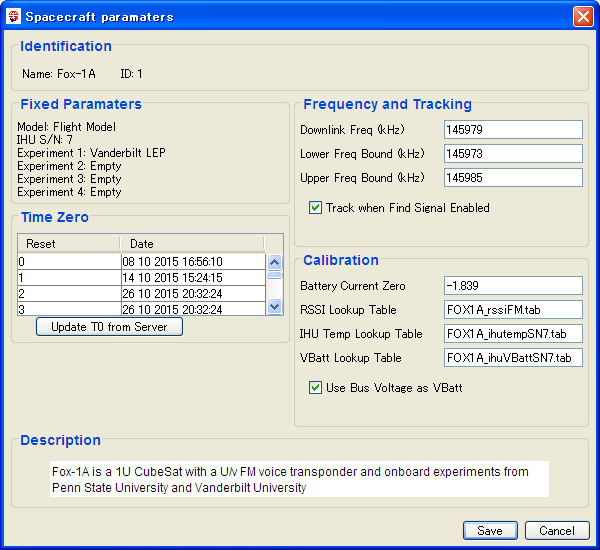Click the Downlink Freq (kHz) field
Screen dimensions: 600x550
tap(513, 130)
